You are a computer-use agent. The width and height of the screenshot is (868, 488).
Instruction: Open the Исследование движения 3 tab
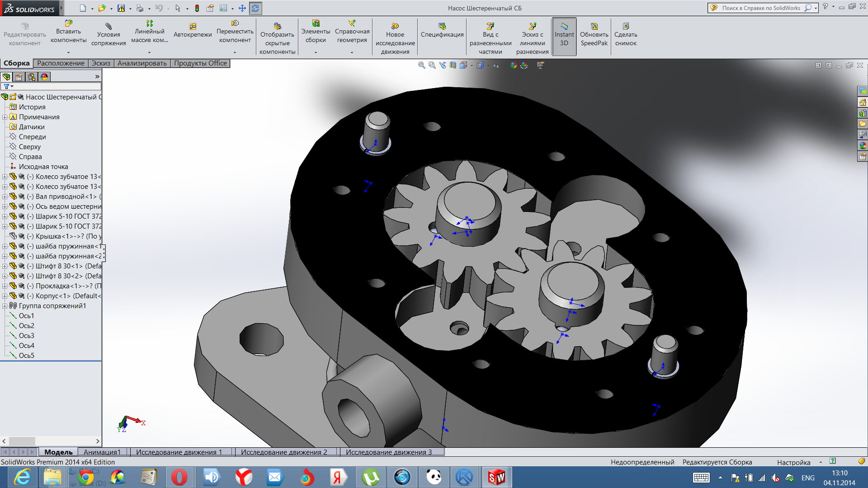point(389,452)
